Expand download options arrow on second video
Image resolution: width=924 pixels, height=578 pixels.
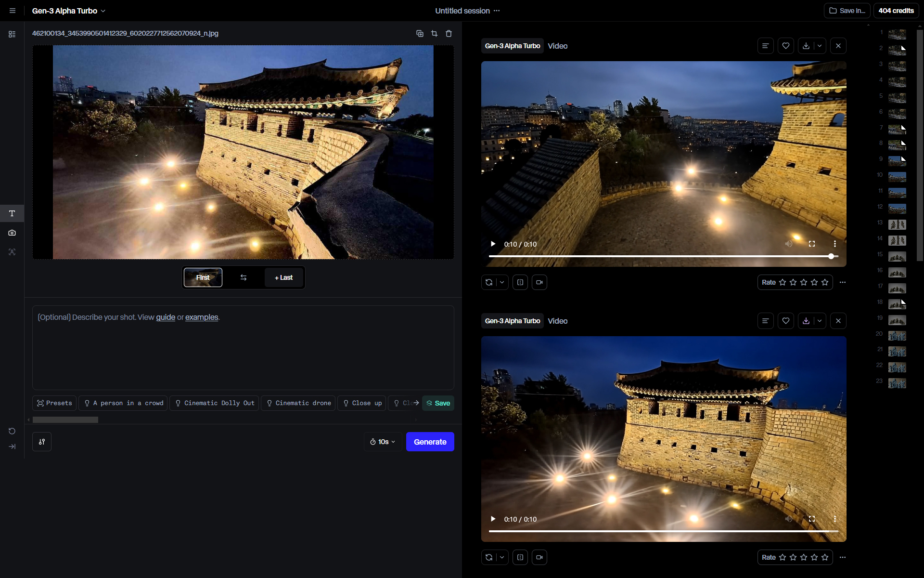point(820,321)
